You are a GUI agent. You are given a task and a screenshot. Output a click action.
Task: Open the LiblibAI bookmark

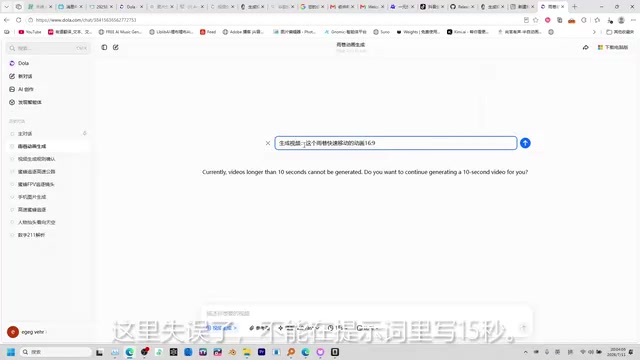click(x=171, y=32)
